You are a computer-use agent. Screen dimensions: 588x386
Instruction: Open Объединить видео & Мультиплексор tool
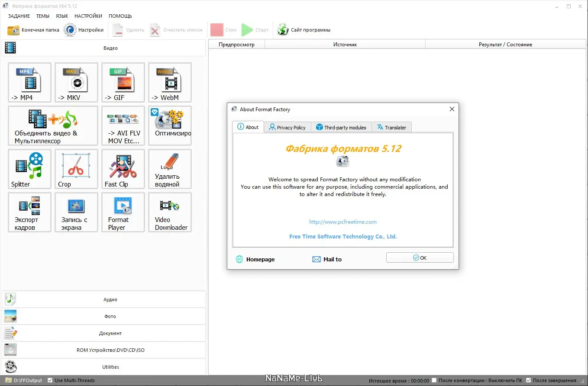tap(53, 125)
